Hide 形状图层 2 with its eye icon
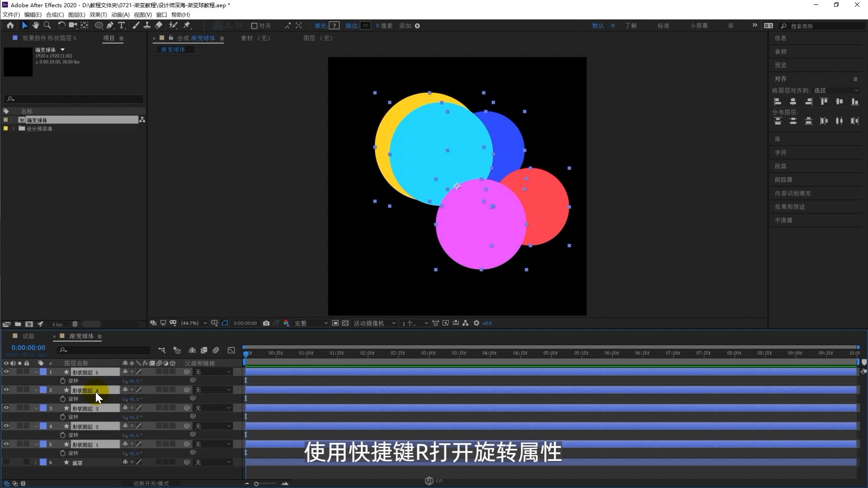Screen dimensions: 868x488 6,426
